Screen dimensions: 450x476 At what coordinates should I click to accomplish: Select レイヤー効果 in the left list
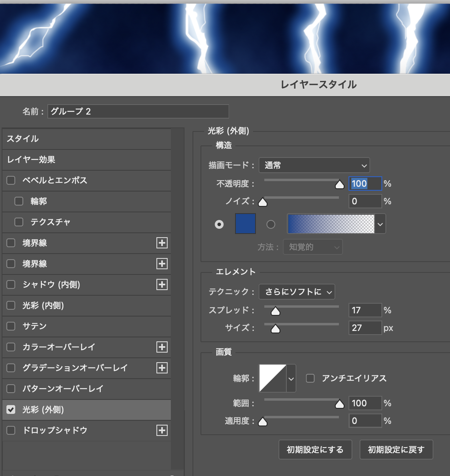pos(87,159)
